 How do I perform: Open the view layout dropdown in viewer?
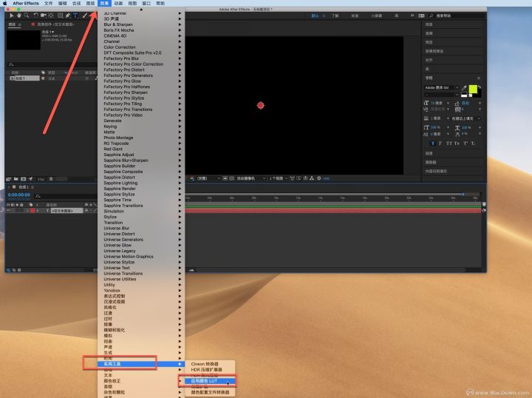(x=279, y=178)
